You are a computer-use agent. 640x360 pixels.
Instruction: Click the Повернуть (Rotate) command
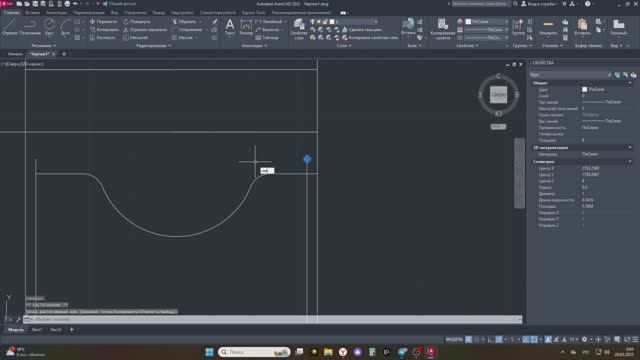pos(137,22)
